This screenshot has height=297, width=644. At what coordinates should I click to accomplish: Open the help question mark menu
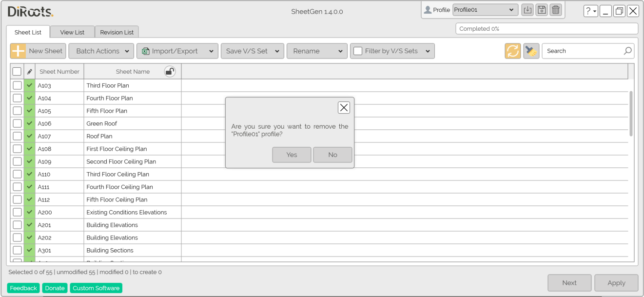[x=590, y=11]
